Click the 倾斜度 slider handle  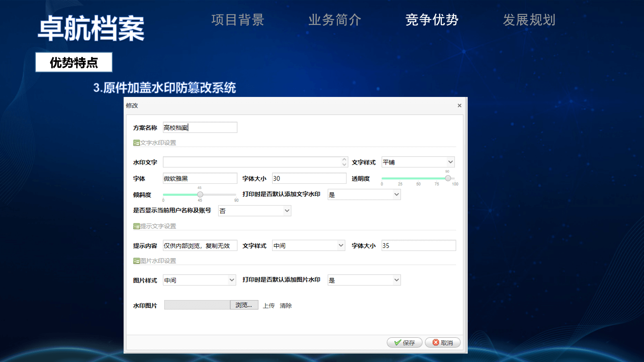tap(200, 194)
